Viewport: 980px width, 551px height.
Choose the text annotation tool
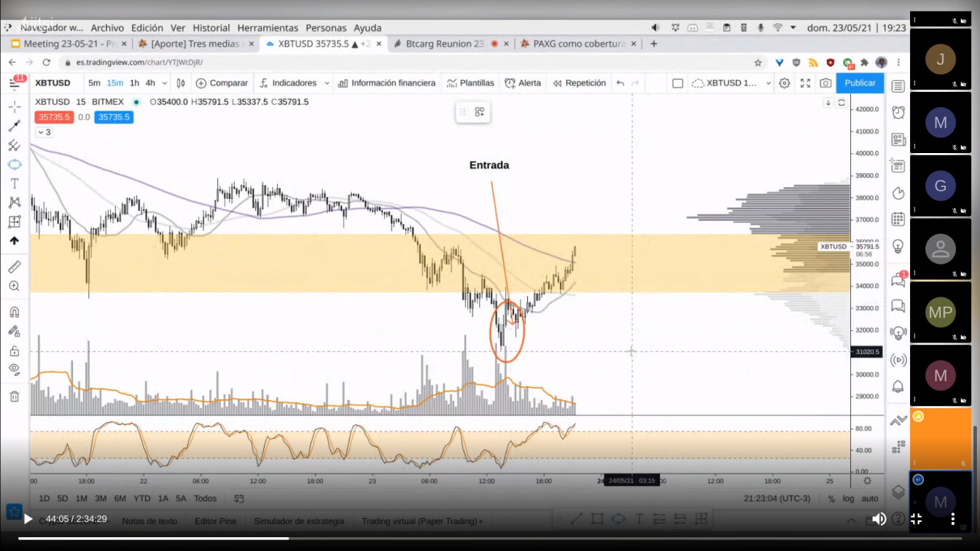14,184
